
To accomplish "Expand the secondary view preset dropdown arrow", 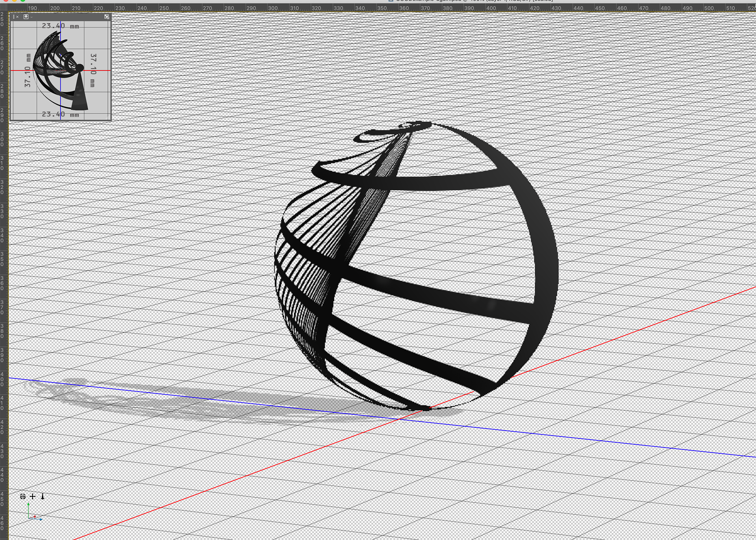I will coord(31,17).
